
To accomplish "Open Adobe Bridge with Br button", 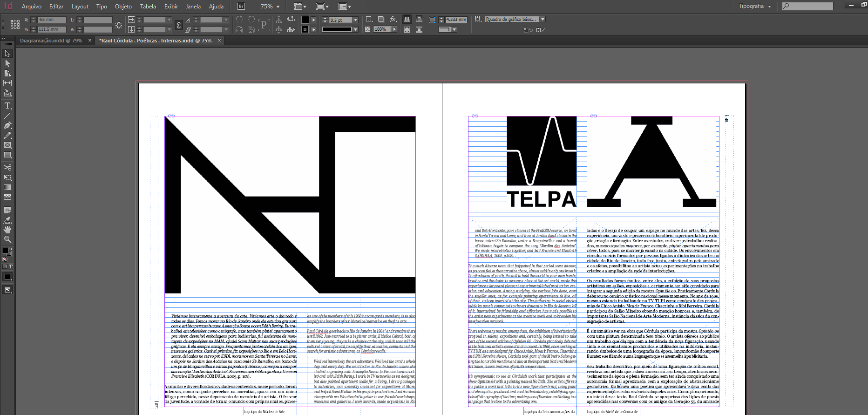I will click(x=241, y=7).
